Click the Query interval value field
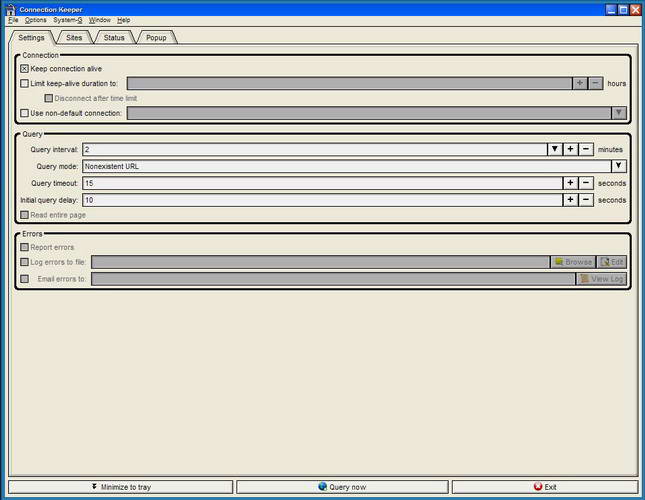 point(315,149)
